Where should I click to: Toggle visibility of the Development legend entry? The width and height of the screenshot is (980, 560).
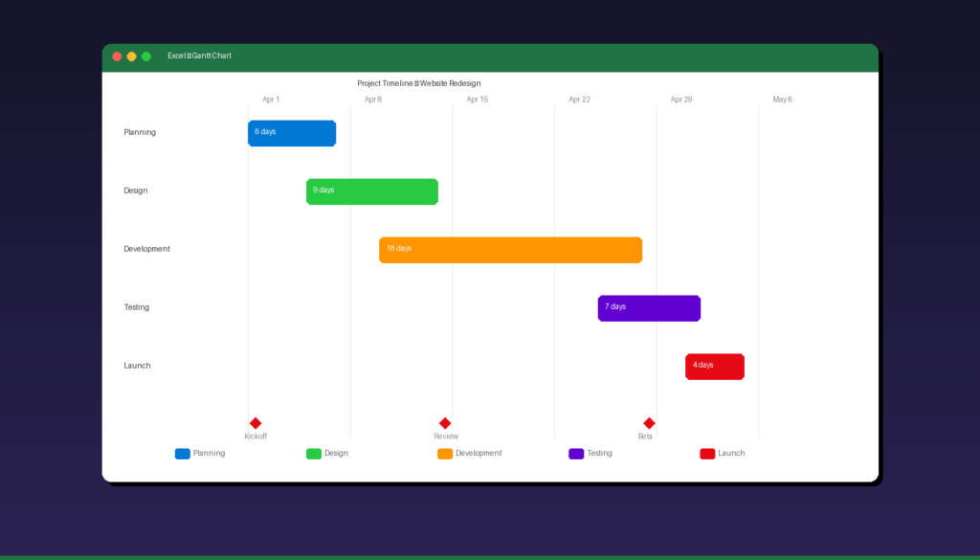click(470, 453)
